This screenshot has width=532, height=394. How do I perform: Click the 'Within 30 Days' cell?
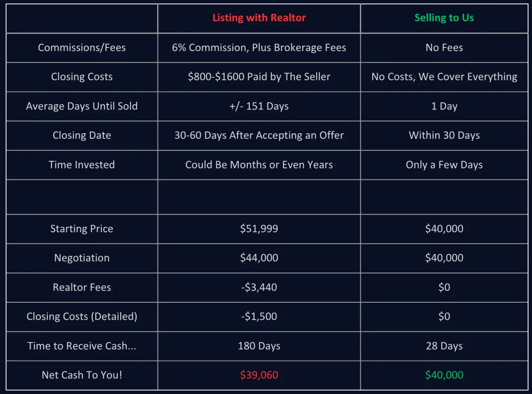pyautogui.click(x=444, y=135)
